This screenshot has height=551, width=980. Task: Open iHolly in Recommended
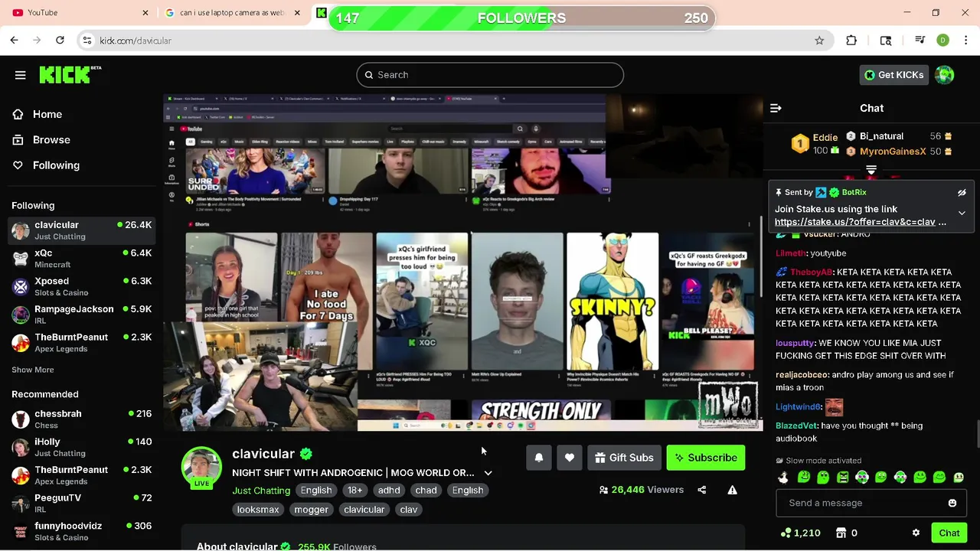pos(81,447)
